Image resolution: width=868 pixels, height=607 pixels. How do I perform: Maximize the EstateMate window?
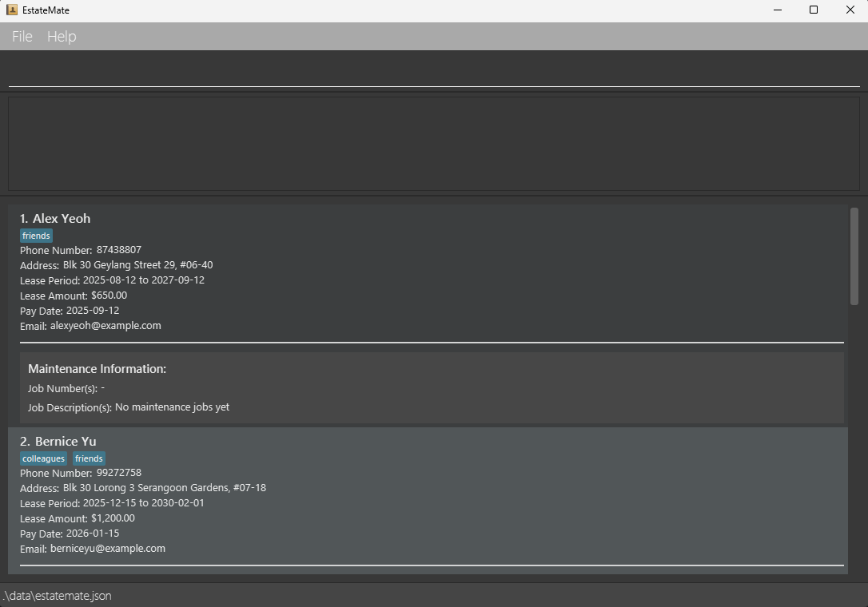click(813, 10)
